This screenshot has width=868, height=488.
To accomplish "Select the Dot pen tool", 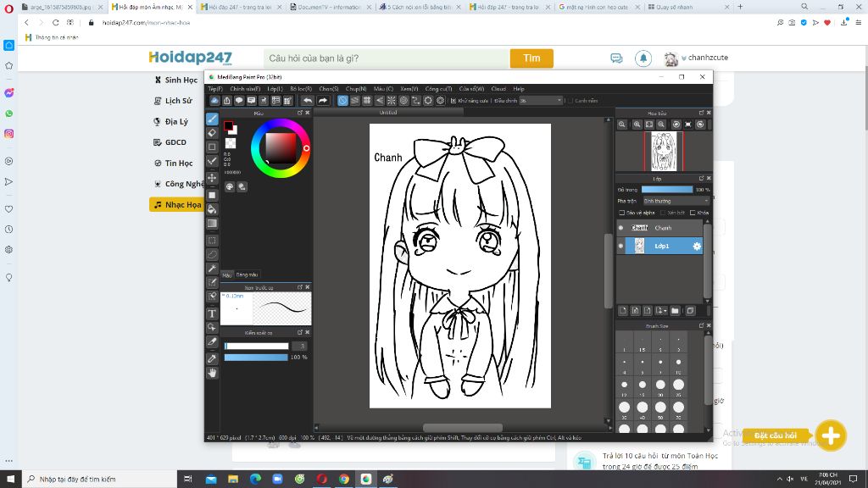I will pyautogui.click(x=212, y=161).
